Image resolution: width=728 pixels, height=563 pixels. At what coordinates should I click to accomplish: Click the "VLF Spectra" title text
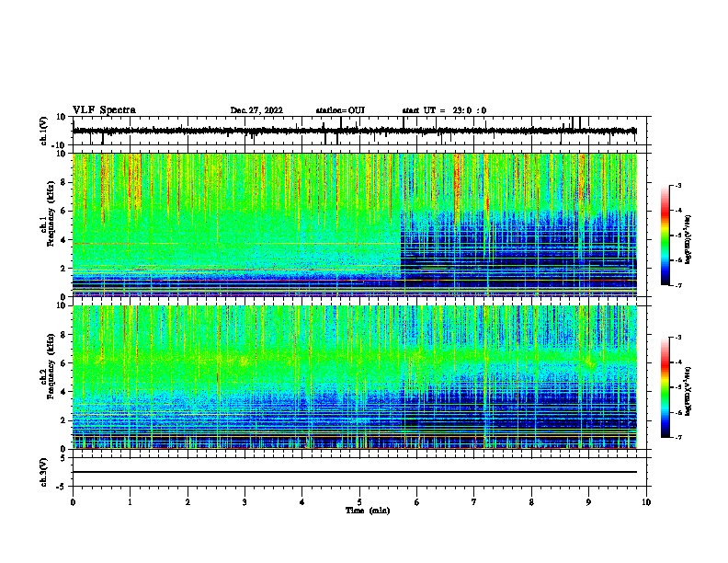pyautogui.click(x=104, y=110)
